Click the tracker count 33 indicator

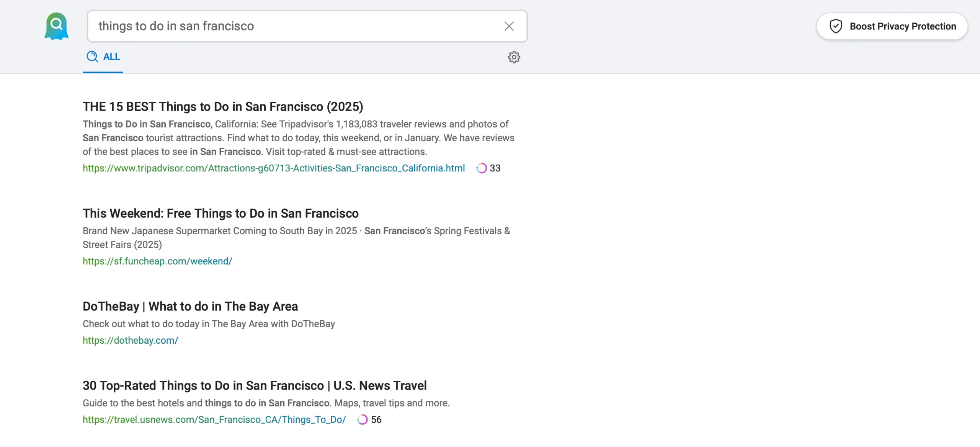(495, 168)
